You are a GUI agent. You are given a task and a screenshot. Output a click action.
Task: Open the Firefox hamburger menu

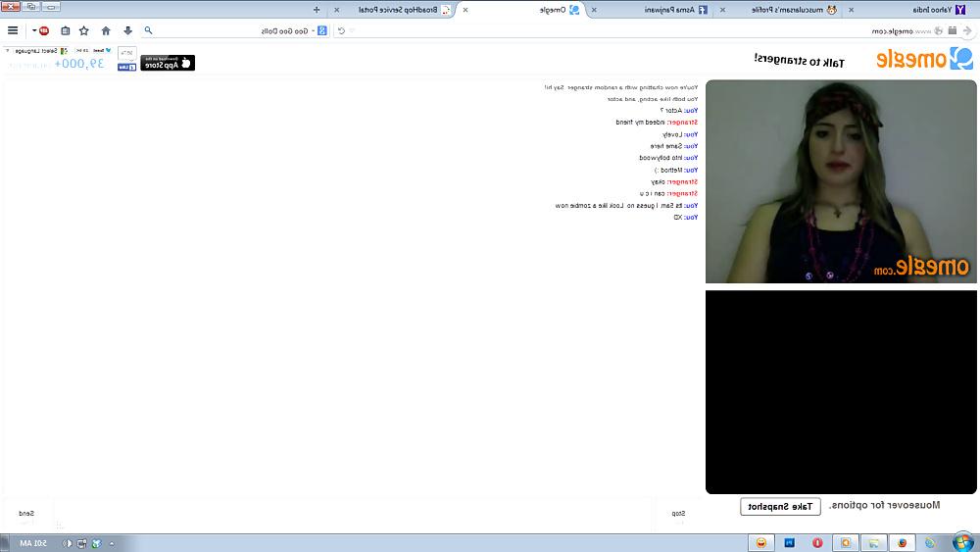click(x=13, y=30)
